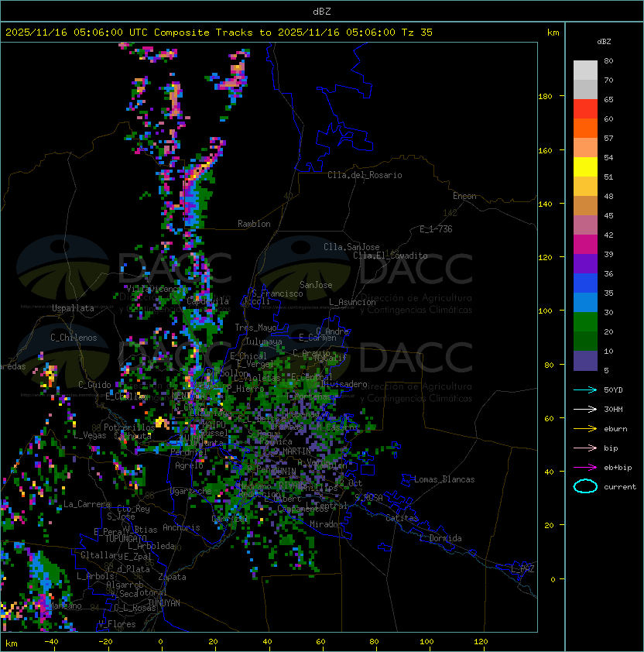Click the 'eburn' legend label

615,429
